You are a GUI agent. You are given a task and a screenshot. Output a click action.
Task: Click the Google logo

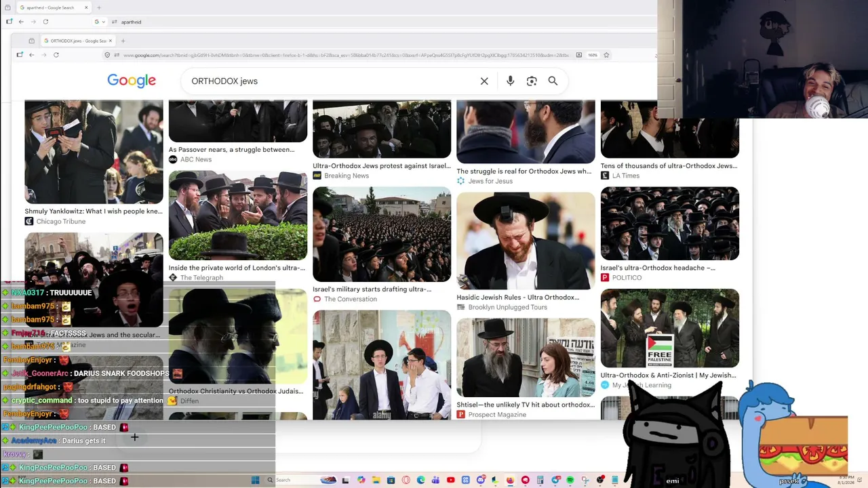[132, 81]
